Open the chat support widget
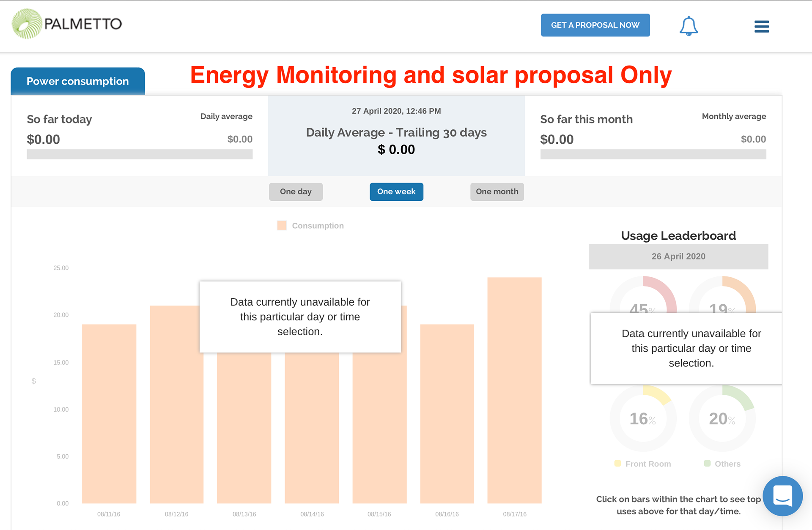This screenshot has height=530, width=812. [782, 496]
